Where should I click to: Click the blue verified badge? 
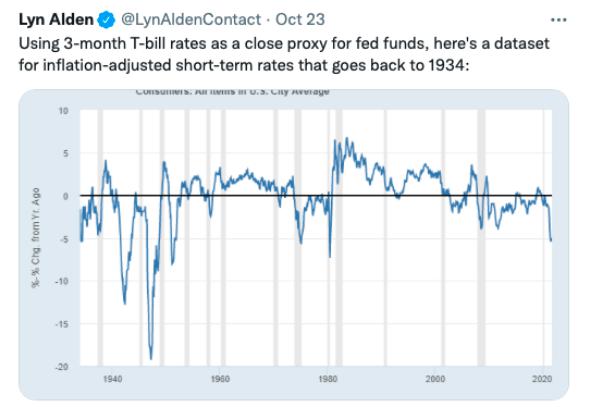coord(106,20)
